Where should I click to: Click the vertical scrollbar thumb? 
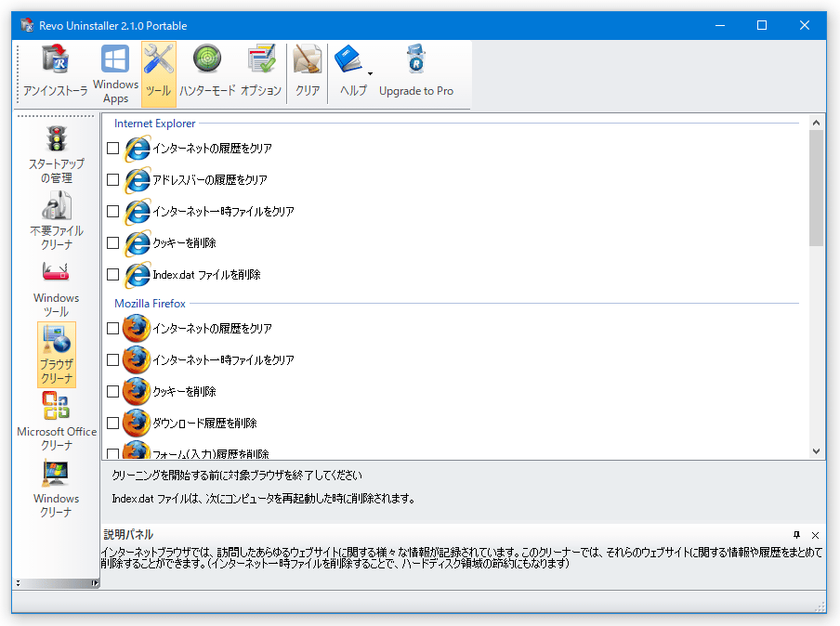click(x=816, y=188)
